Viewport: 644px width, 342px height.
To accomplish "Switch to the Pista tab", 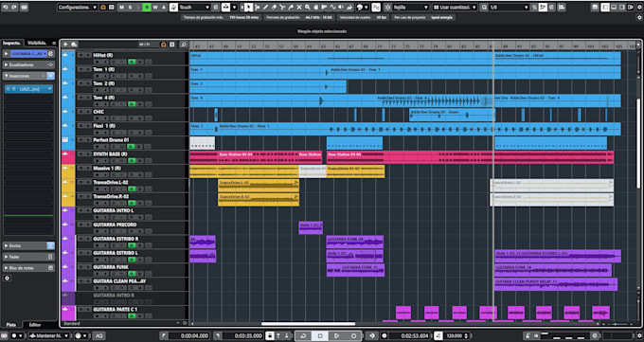I will 11,325.
